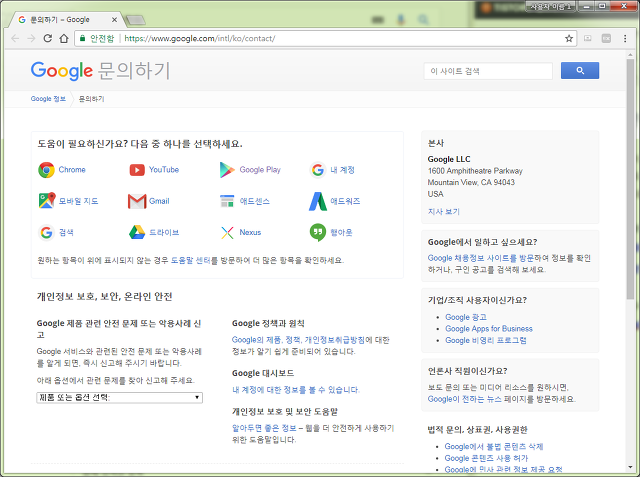Reload the page
Image resolution: width=640 pixels, height=477 pixels.
point(47,38)
